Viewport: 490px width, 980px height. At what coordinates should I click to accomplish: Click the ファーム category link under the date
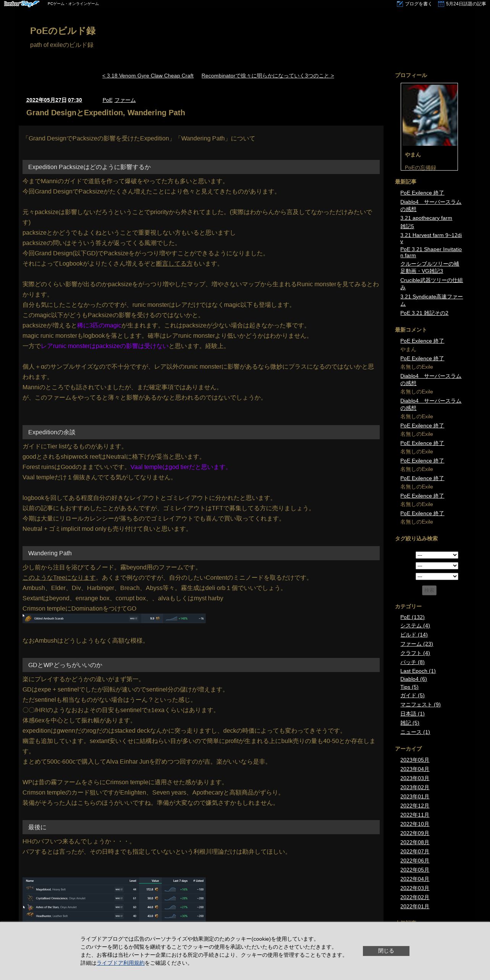click(x=125, y=100)
